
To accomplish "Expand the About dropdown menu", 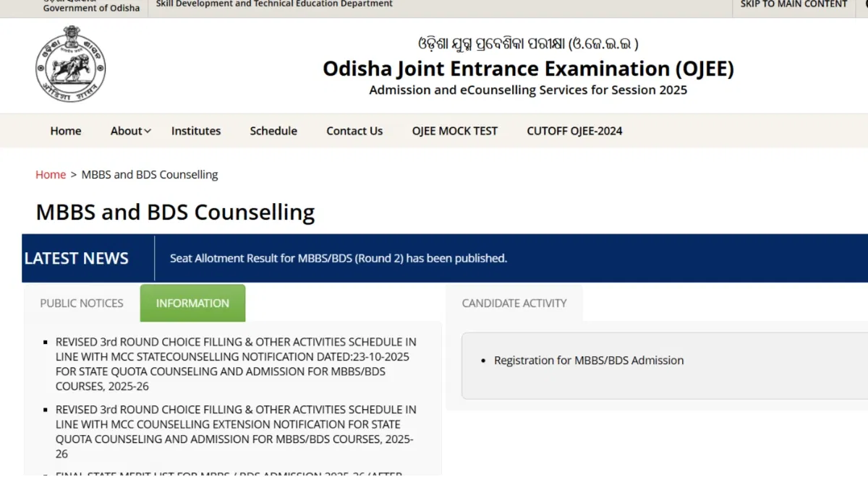I will 130,131.
